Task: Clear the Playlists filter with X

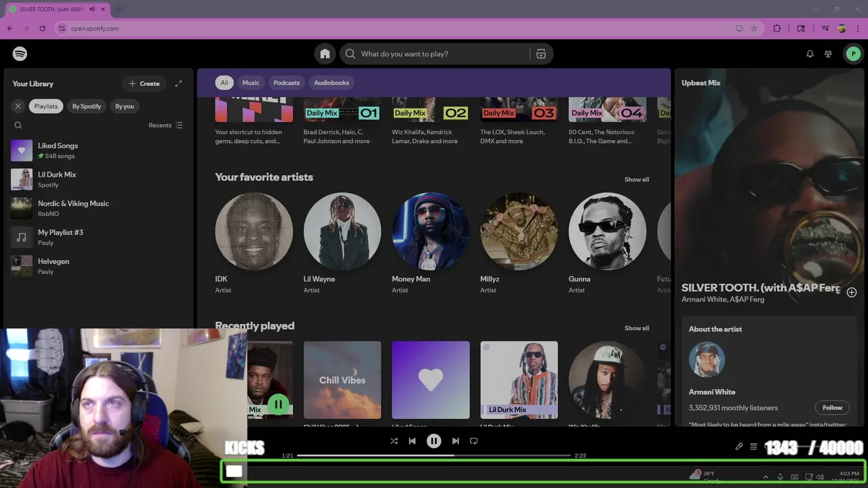Action: 18,106
